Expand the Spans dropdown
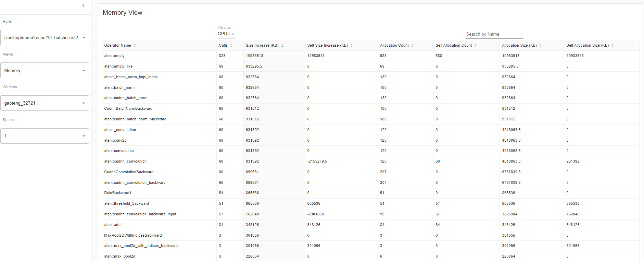The image size is (644, 261). point(45,136)
